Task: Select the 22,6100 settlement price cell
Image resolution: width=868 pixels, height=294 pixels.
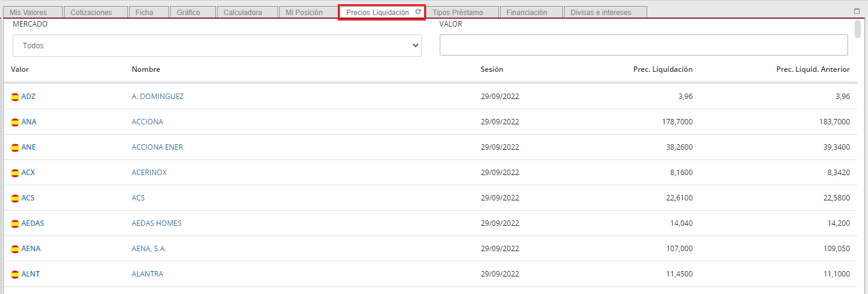Action: 679,198
